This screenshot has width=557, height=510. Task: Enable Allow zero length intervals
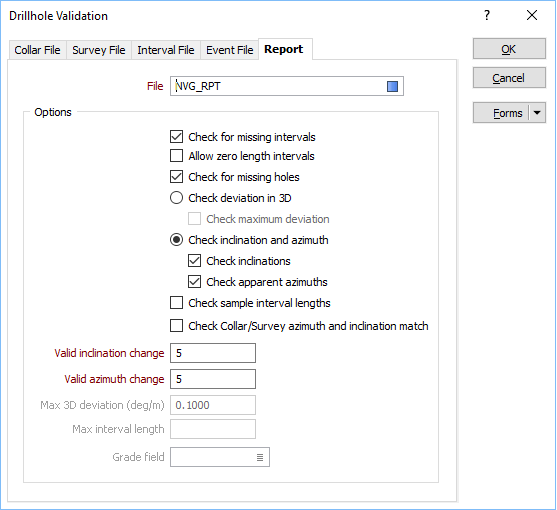[177, 156]
